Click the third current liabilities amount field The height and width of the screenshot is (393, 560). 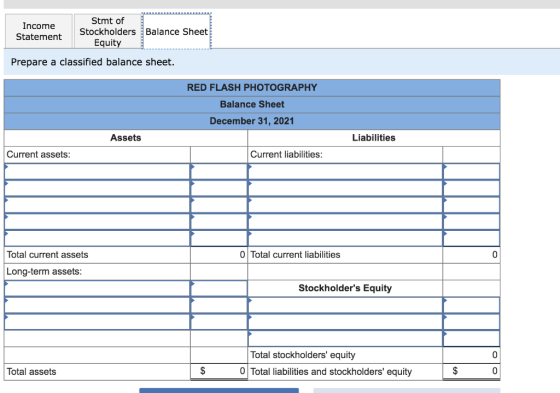pyautogui.click(x=471, y=205)
